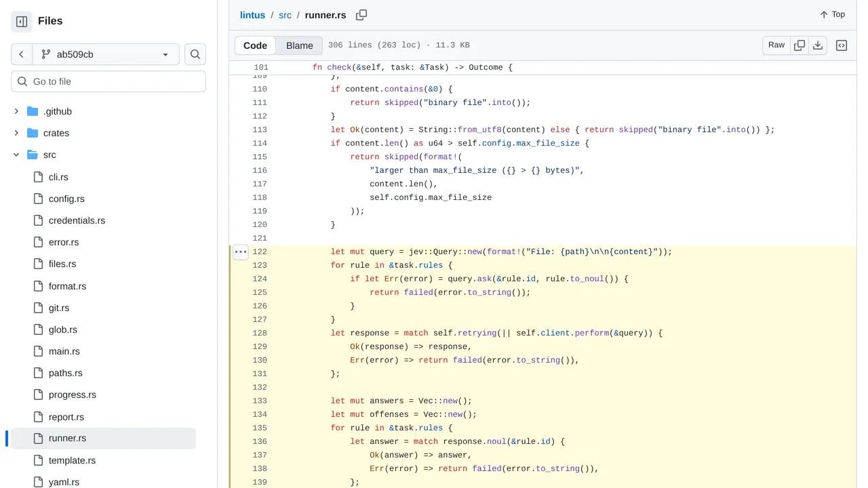Viewport: 868px width, 488px height.
Task: Open template.rs in the file tree
Action: click(72, 460)
